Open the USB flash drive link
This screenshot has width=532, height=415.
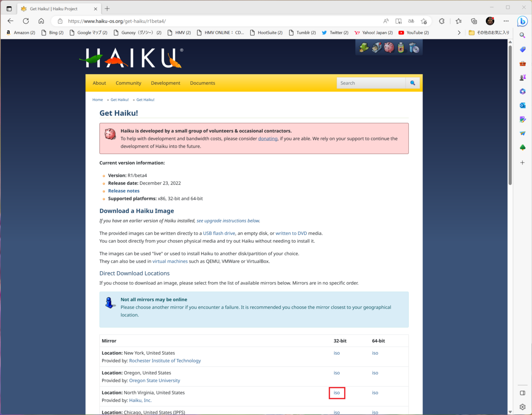(219, 233)
